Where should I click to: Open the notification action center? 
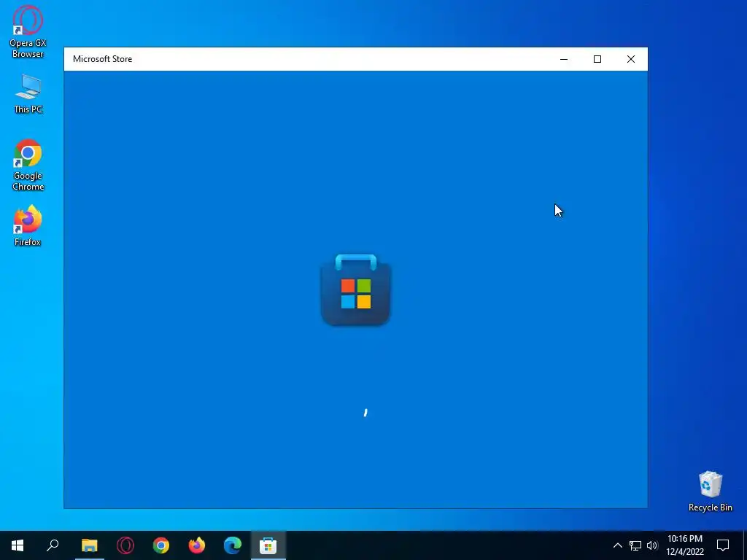723,545
